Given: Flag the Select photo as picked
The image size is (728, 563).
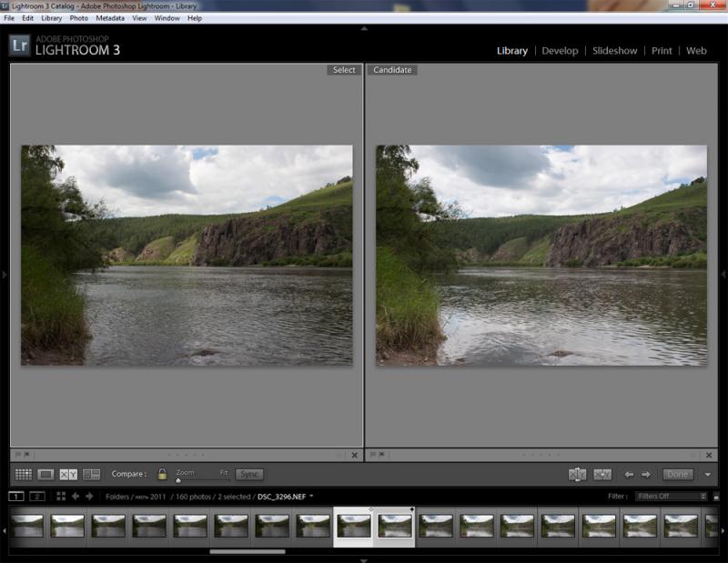Looking at the screenshot, I should 18,455.
